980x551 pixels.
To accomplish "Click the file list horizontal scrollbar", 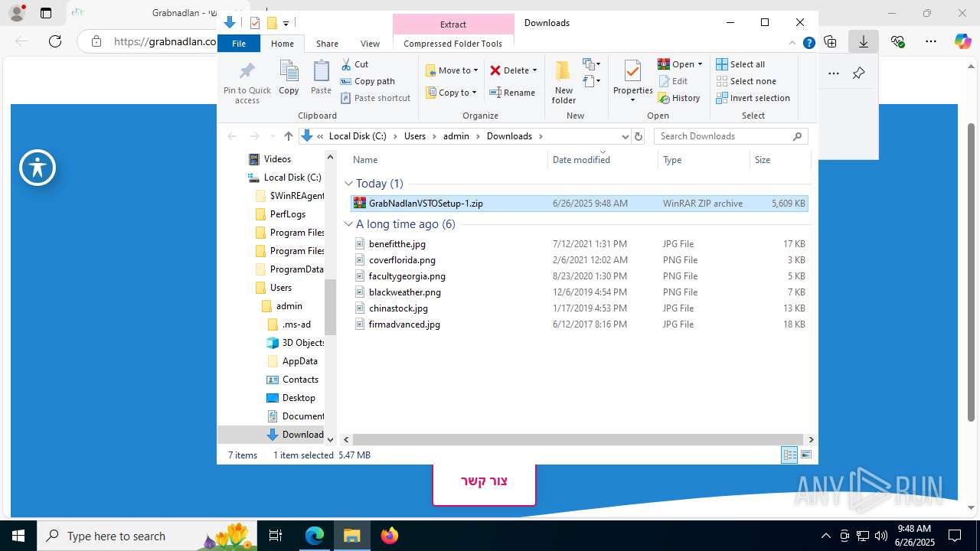I will tap(579, 440).
